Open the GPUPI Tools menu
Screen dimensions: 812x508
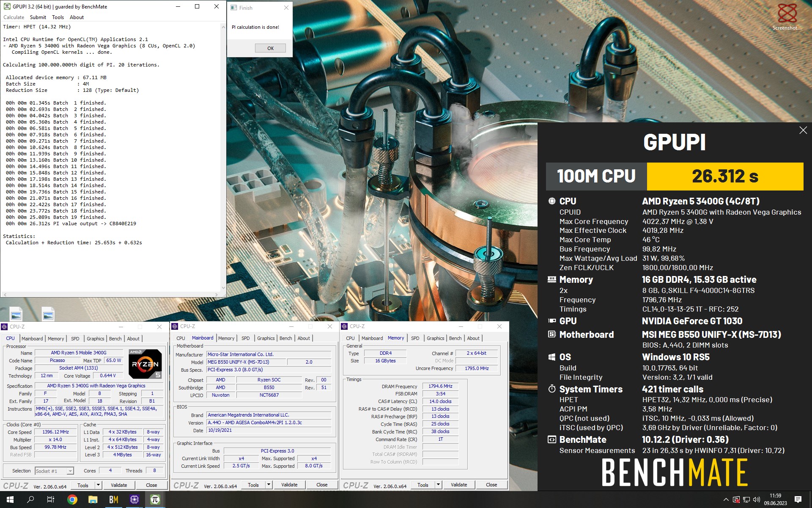point(58,17)
